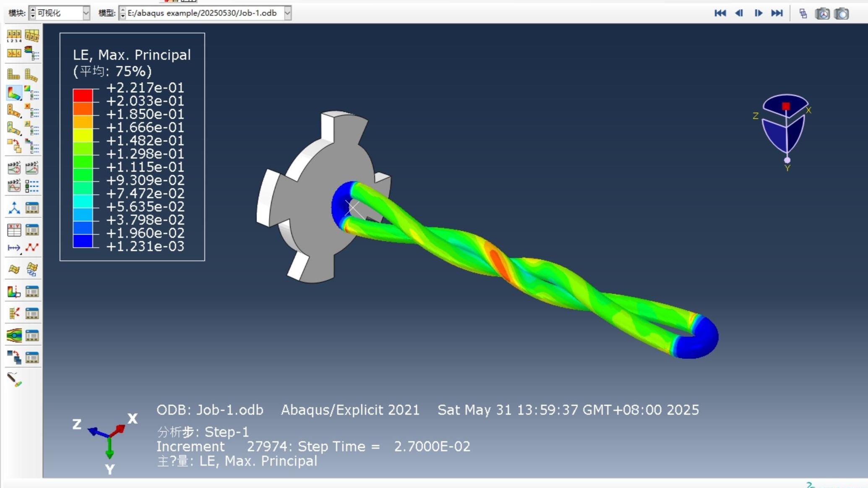
Task: Expand the model Job-1.odb dropdown
Action: [287, 13]
